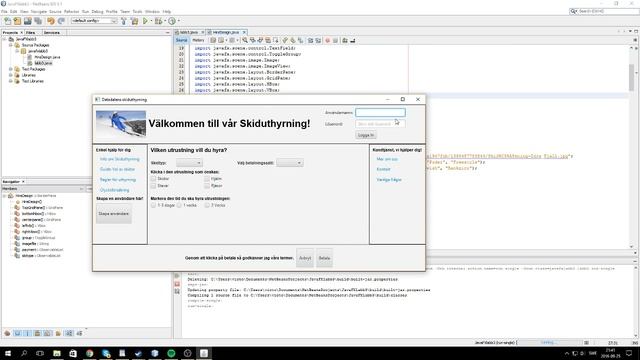640x360 pixels.
Task: Click the Profile Project clock icon
Action: click(172, 21)
